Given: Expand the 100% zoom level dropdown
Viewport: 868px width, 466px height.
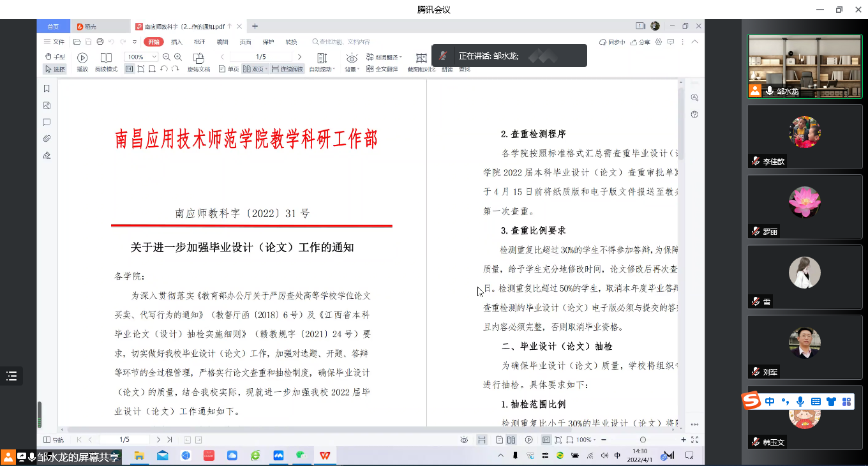Looking at the screenshot, I should (x=154, y=57).
